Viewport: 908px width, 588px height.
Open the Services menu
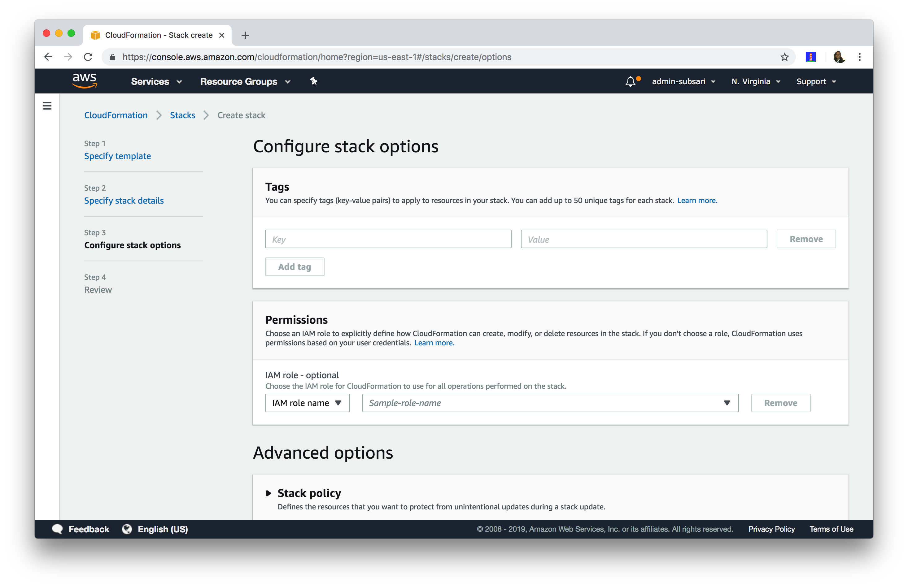click(156, 81)
